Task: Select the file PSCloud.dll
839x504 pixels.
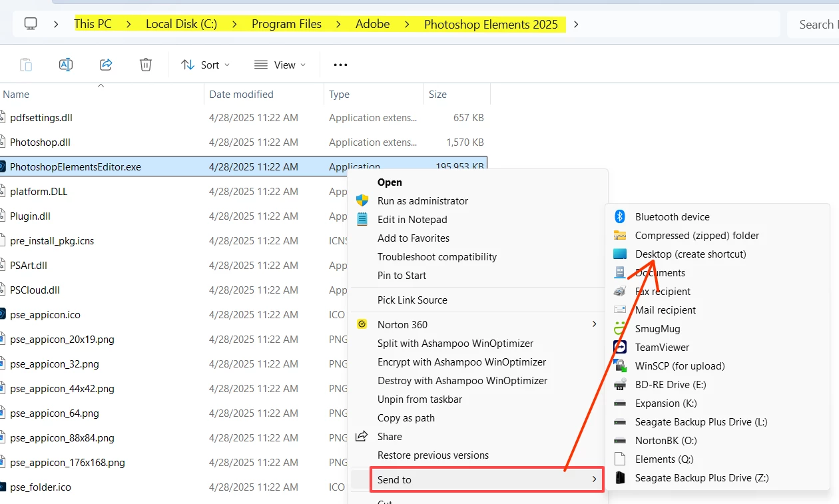Action: (x=35, y=290)
